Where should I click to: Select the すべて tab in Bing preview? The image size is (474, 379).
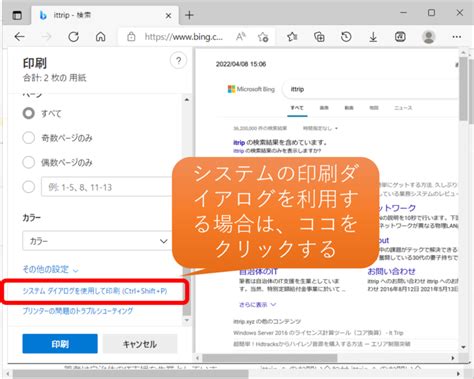[x=297, y=108]
